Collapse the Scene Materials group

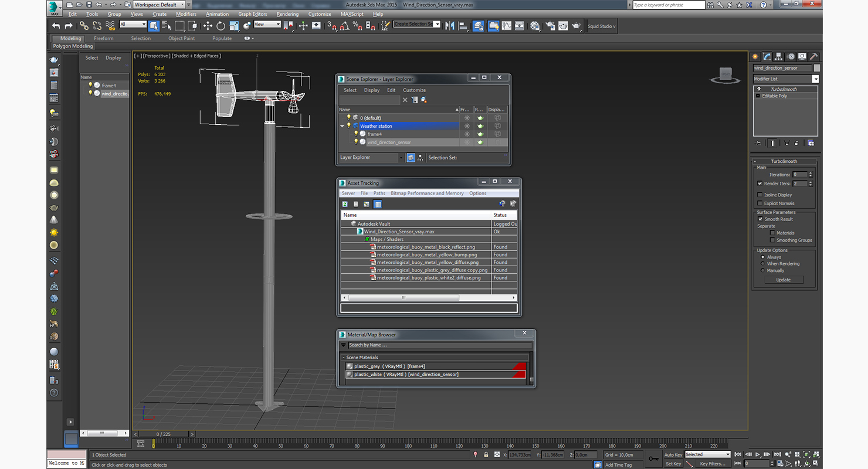pos(344,358)
